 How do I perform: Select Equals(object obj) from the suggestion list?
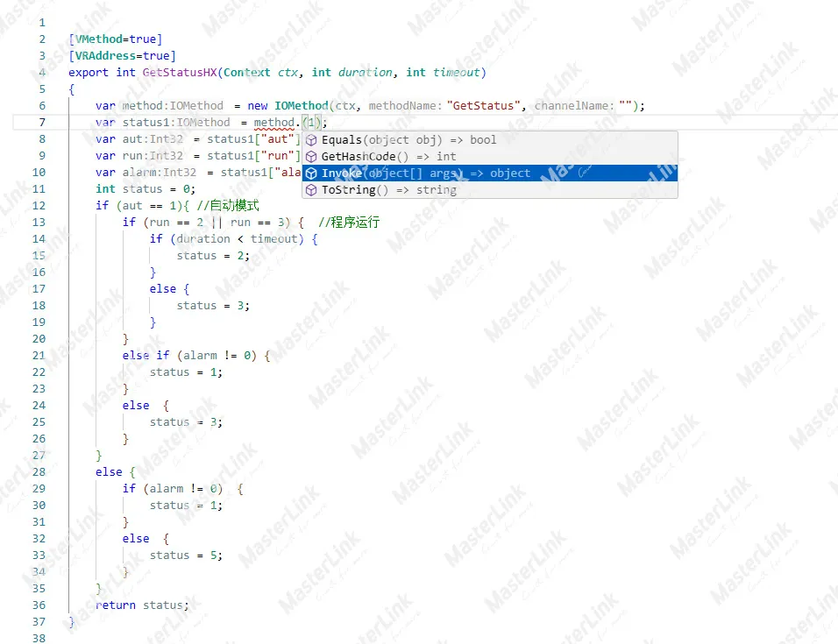pos(408,140)
